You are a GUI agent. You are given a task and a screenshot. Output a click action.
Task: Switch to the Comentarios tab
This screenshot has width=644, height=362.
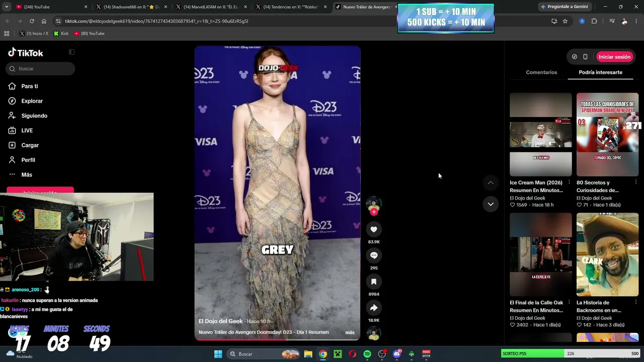pyautogui.click(x=541, y=72)
